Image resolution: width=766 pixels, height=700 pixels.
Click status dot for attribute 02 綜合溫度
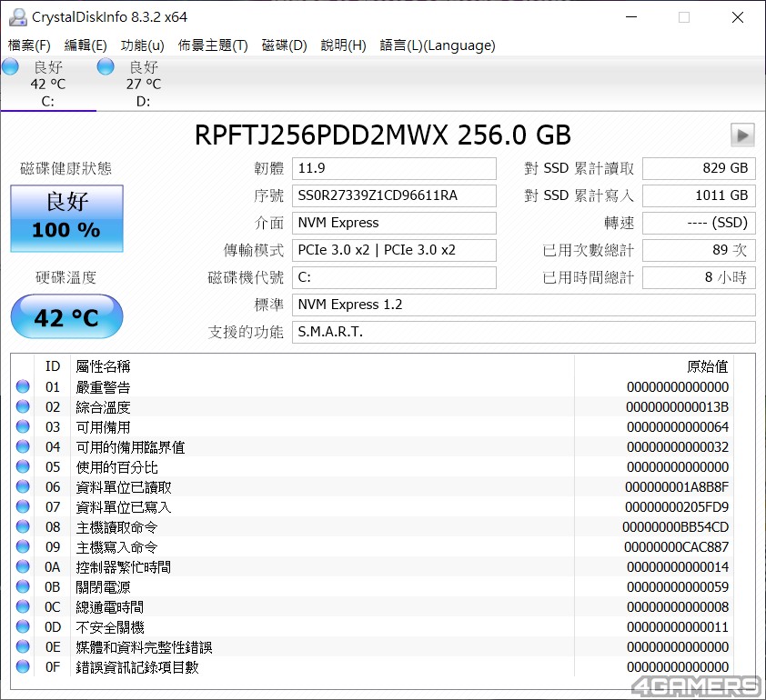[23, 407]
